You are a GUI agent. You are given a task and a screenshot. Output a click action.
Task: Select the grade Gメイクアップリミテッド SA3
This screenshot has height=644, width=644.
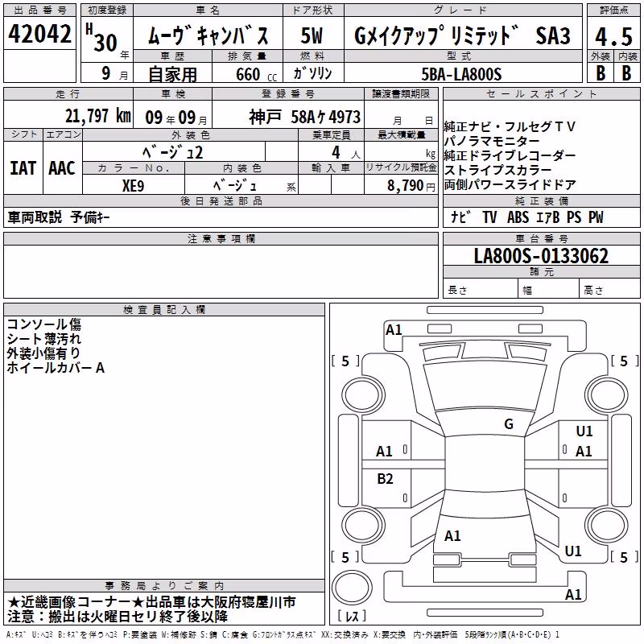[462, 35]
